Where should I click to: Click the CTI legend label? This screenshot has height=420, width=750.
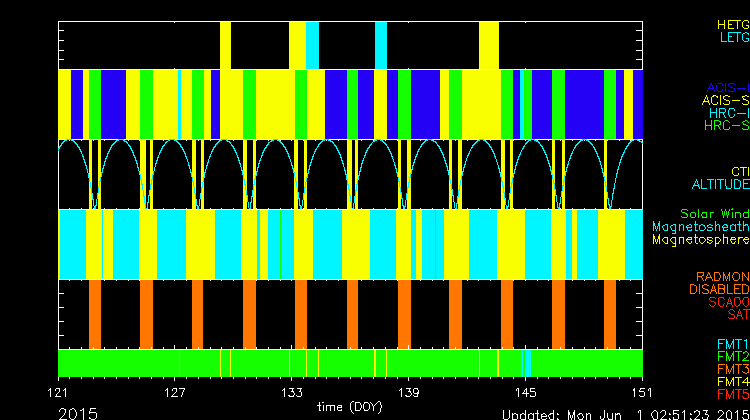(x=739, y=172)
